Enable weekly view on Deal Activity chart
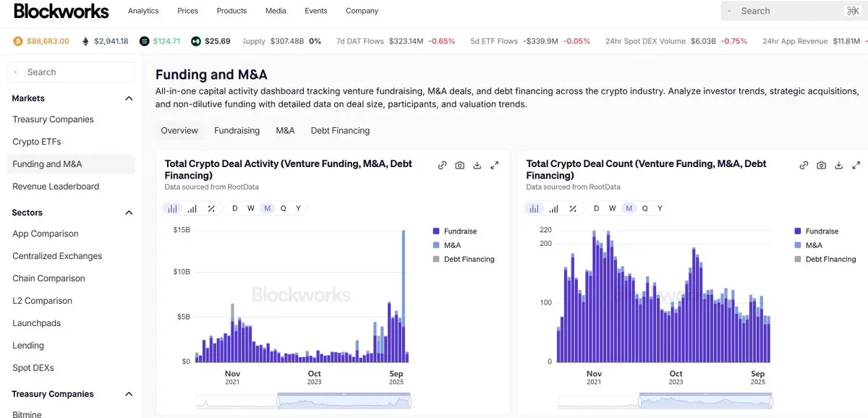Screen dimensions: 868x418 point(250,208)
